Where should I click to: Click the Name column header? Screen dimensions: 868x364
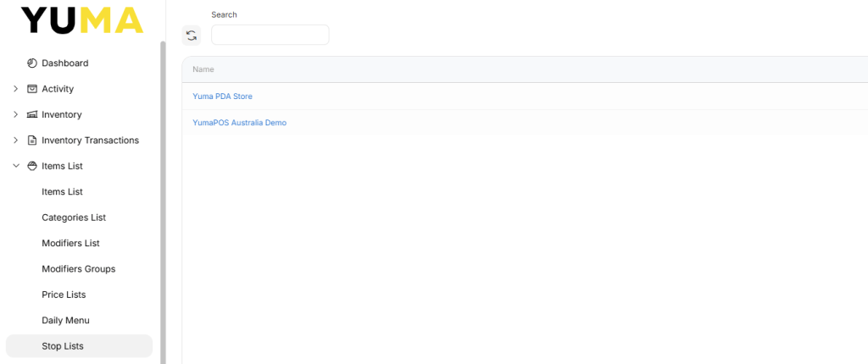pyautogui.click(x=203, y=69)
